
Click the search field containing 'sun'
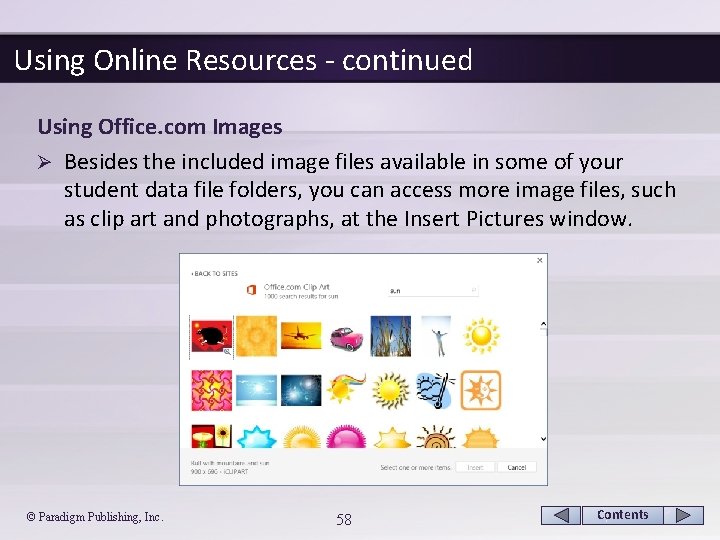[433, 291]
